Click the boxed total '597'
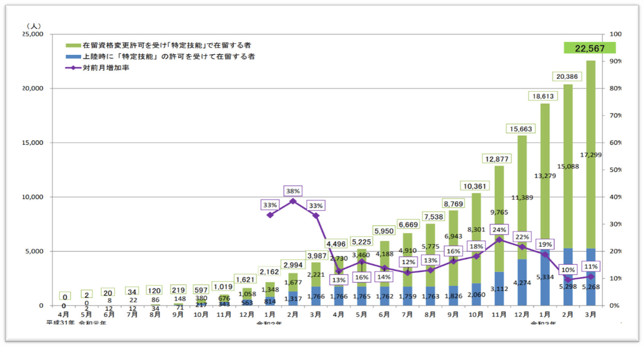 (x=201, y=290)
